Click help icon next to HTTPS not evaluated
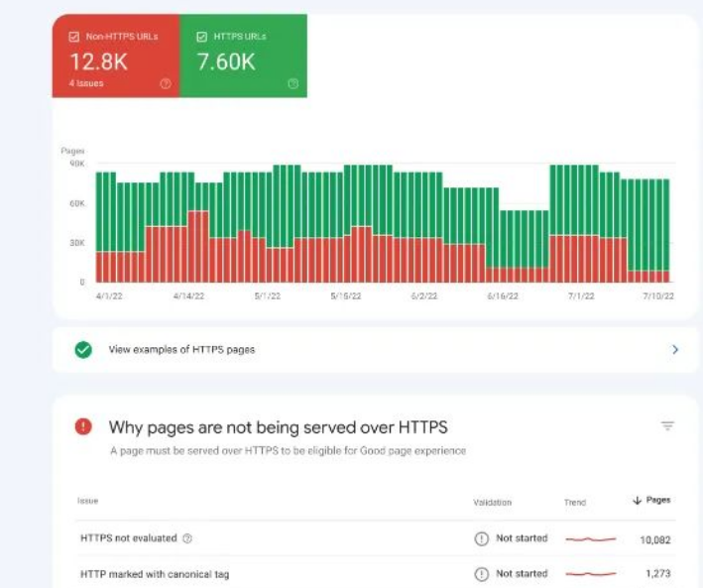Viewport: 703px width, 588px height. coord(187,538)
